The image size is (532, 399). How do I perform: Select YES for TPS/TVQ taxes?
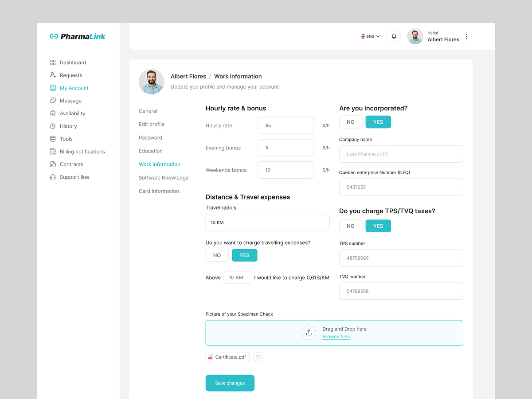pos(378,226)
